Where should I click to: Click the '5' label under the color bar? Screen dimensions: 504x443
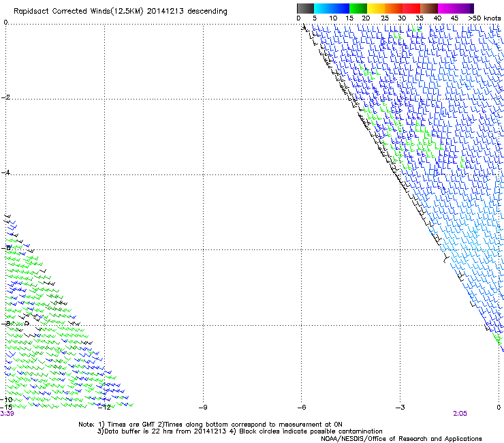tap(315, 18)
